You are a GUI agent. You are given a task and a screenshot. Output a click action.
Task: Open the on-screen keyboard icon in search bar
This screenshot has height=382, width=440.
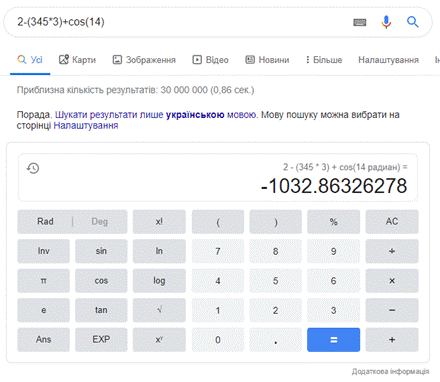(360, 22)
